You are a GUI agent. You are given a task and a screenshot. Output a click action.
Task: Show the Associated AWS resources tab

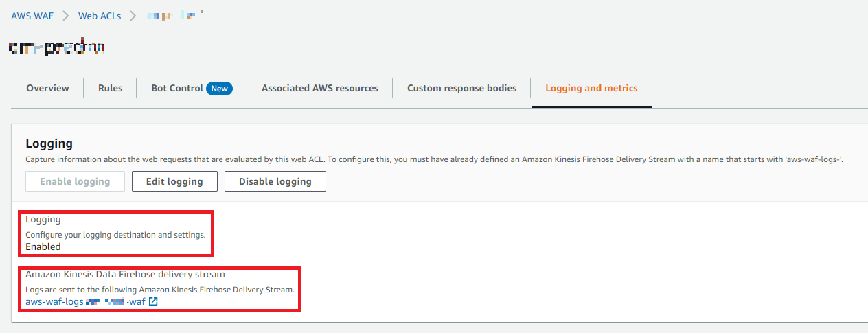(320, 89)
